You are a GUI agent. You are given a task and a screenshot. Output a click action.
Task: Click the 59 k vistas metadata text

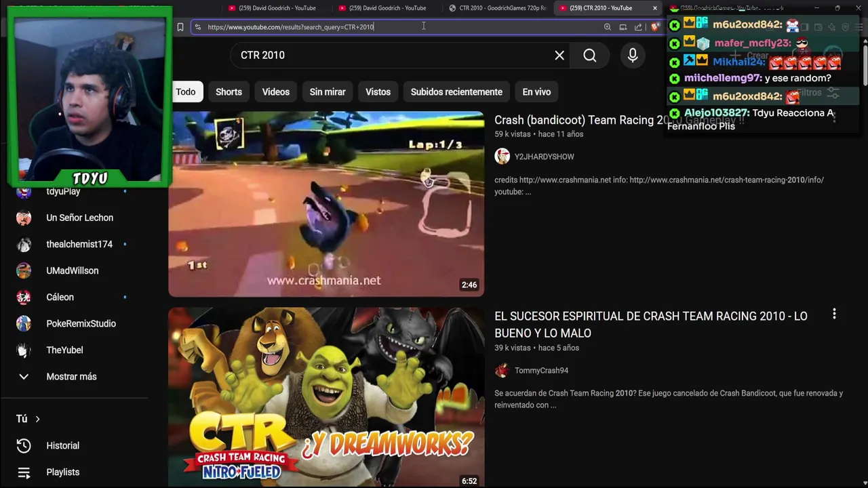pyautogui.click(x=513, y=134)
